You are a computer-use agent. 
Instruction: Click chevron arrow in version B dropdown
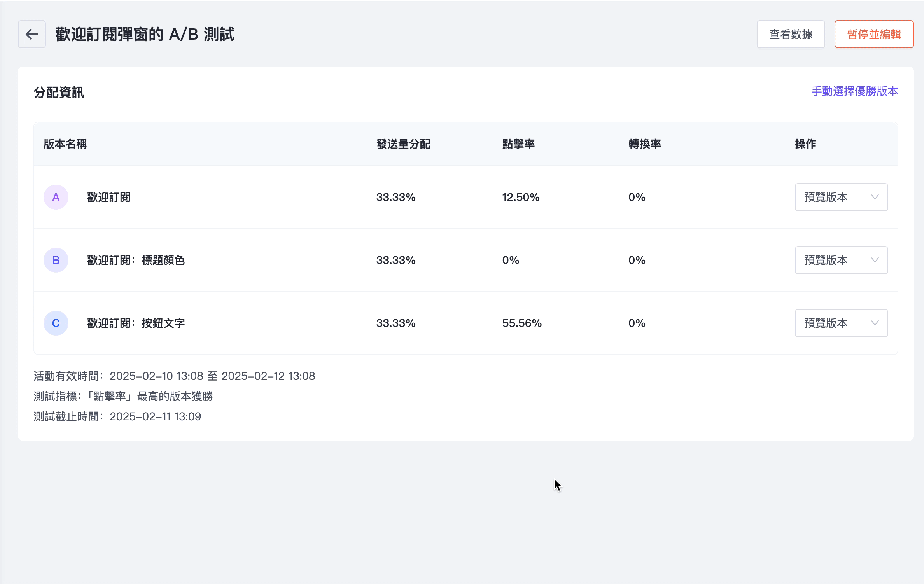[875, 260]
